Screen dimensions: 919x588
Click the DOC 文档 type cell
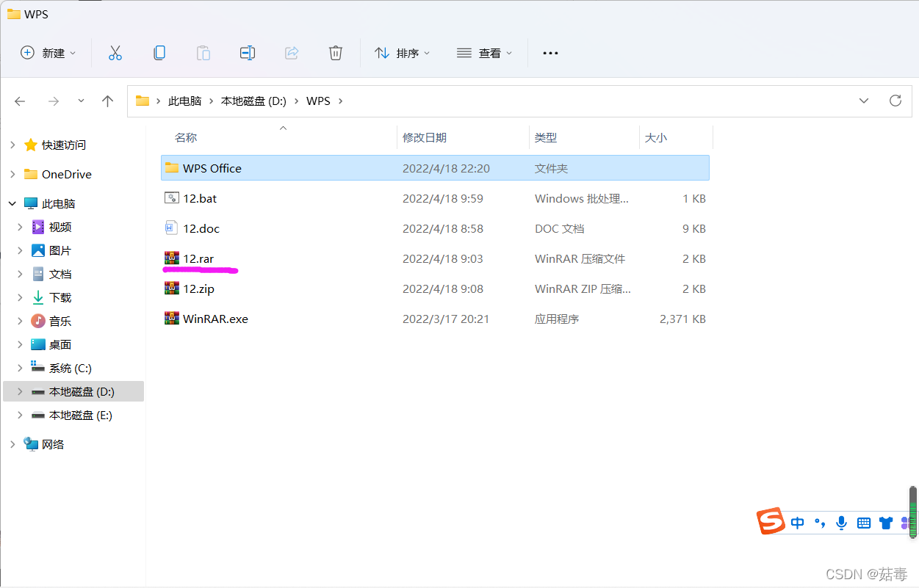click(x=560, y=228)
